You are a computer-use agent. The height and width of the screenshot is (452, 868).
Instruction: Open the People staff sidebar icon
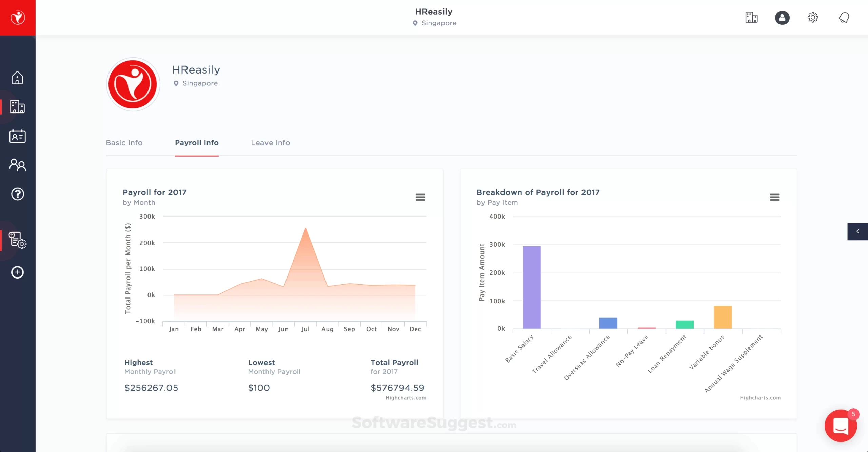point(17,165)
